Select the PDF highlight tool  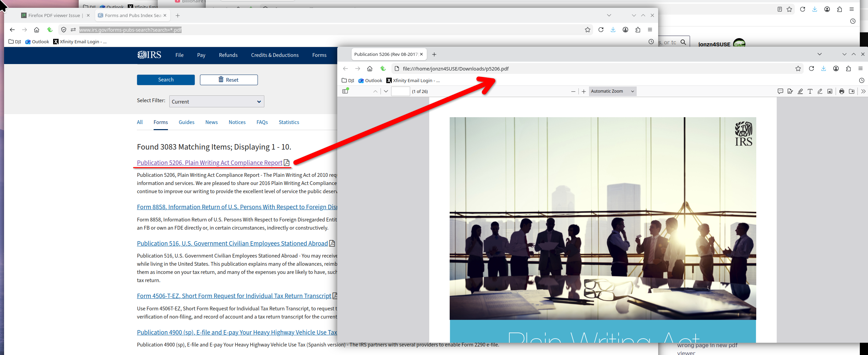(800, 91)
